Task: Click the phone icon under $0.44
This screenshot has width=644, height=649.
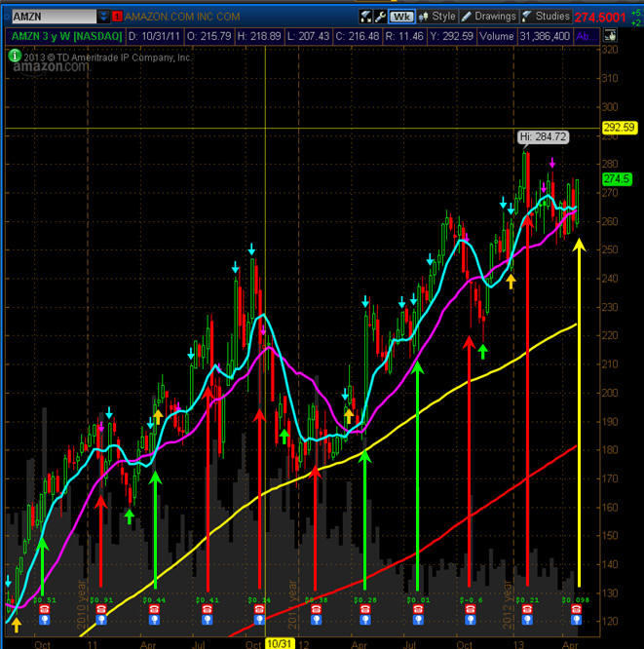Action: coord(154,609)
